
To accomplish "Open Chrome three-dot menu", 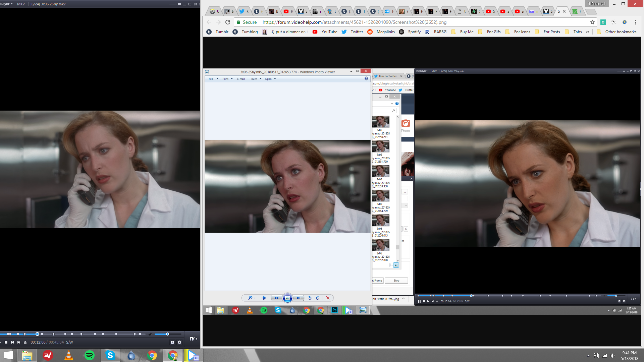I will click(x=635, y=22).
